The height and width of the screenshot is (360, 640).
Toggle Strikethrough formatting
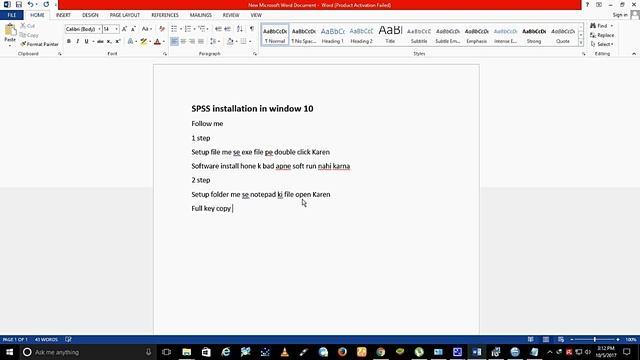100,41
